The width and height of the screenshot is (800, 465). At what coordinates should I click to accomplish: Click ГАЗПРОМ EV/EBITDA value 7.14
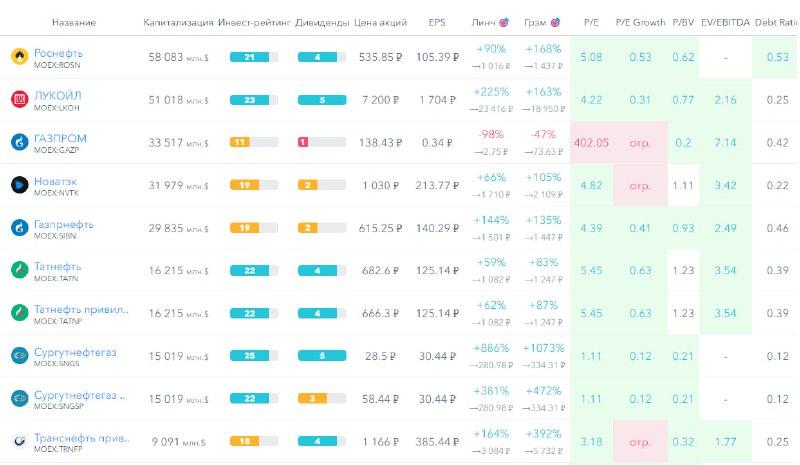726,143
